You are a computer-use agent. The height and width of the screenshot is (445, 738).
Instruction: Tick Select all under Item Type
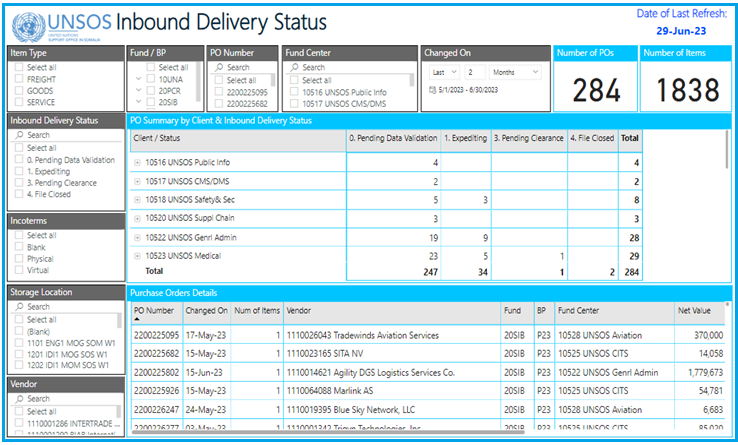19,67
